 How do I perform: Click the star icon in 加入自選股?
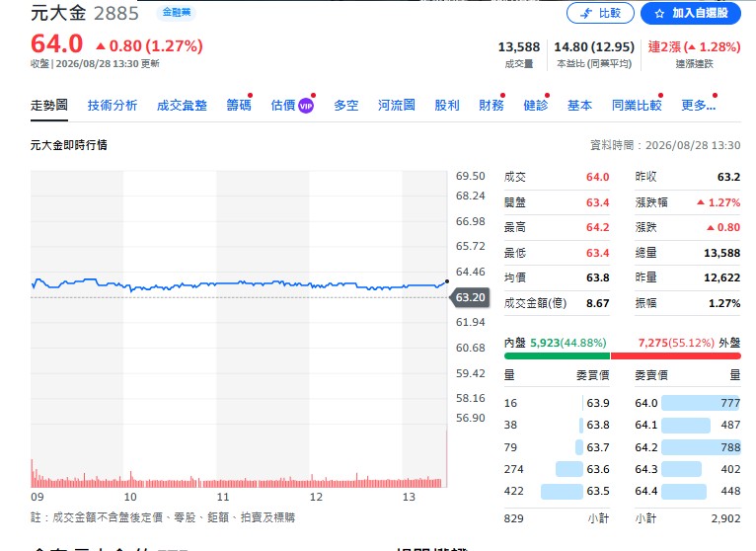(659, 14)
